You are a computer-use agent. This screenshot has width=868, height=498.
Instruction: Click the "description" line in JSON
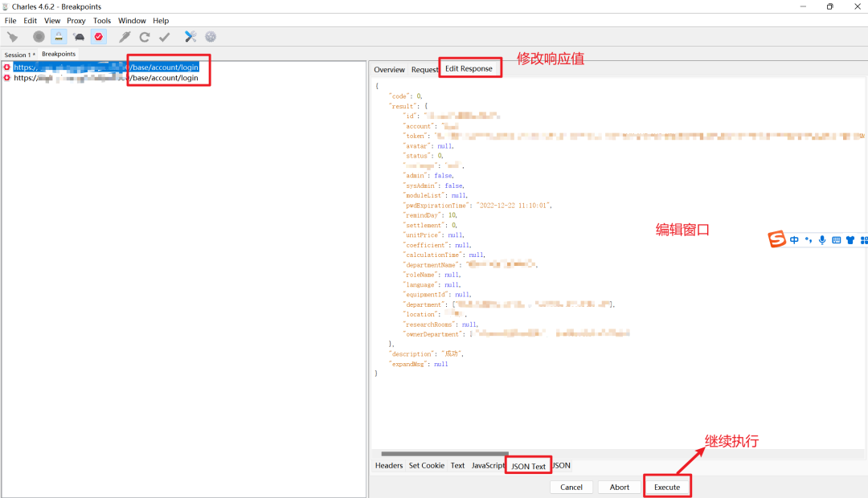click(426, 354)
